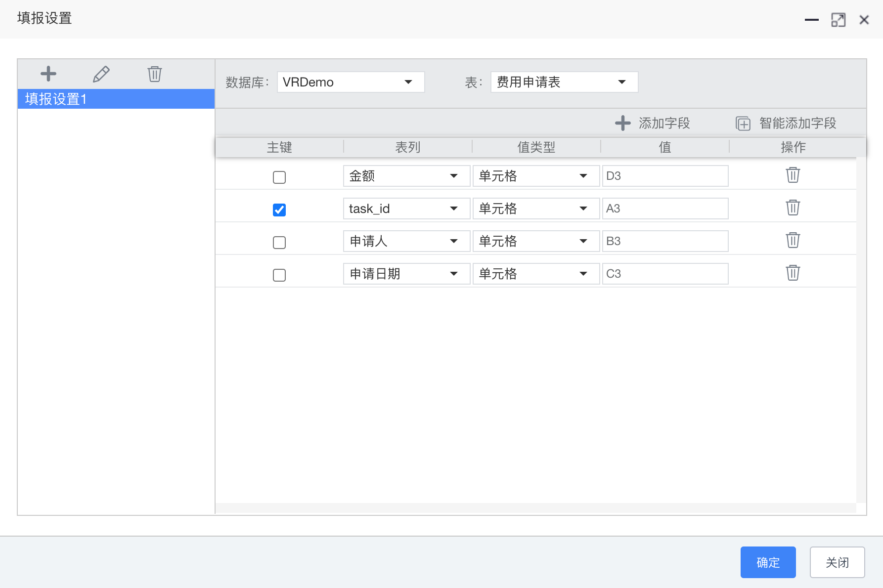The width and height of the screenshot is (883, 588).
Task: Toggle primary key checkbox for 金额 row
Action: 279,177
